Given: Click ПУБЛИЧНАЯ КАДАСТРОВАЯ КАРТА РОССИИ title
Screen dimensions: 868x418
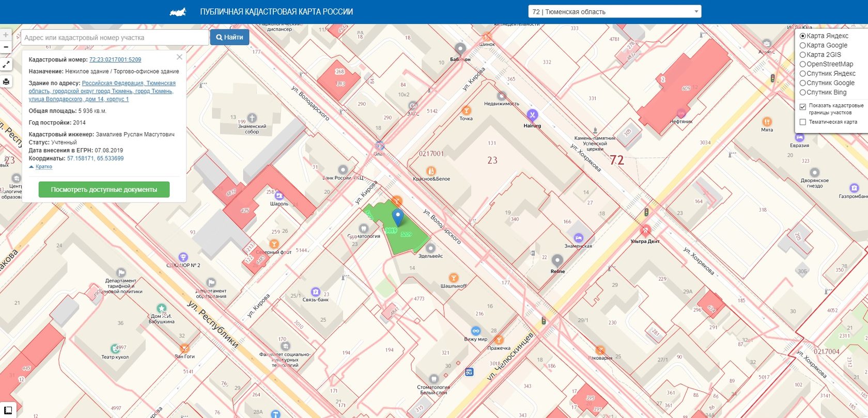Looking at the screenshot, I should [x=276, y=11].
